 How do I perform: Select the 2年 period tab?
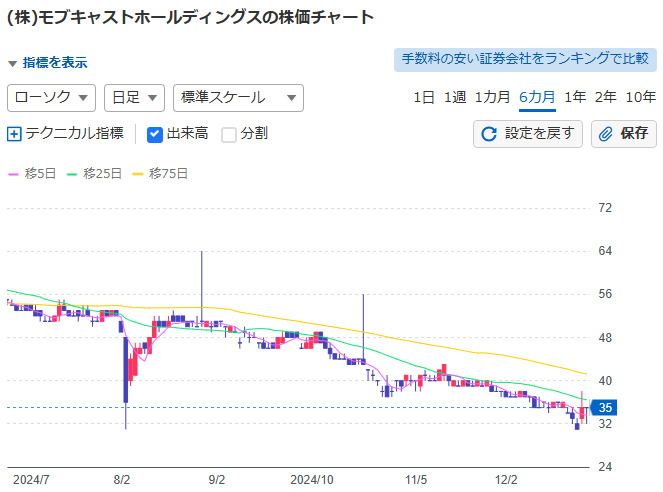pyautogui.click(x=605, y=98)
